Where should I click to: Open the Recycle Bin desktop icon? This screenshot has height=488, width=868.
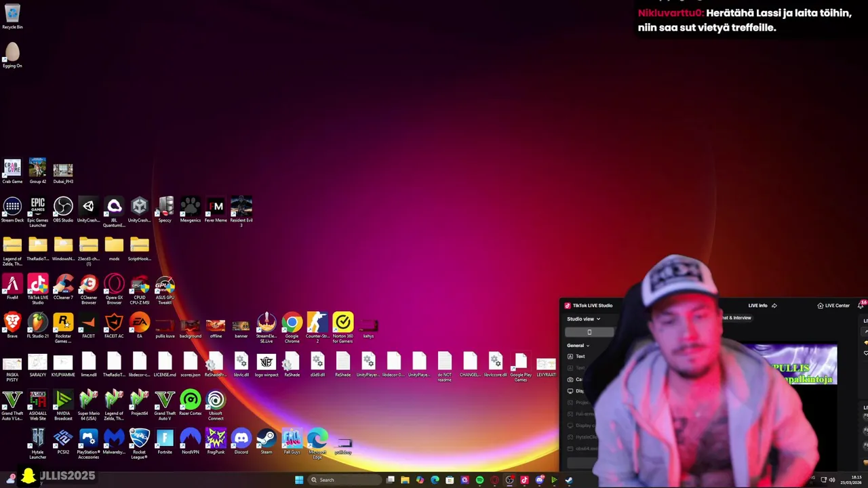[x=12, y=16]
